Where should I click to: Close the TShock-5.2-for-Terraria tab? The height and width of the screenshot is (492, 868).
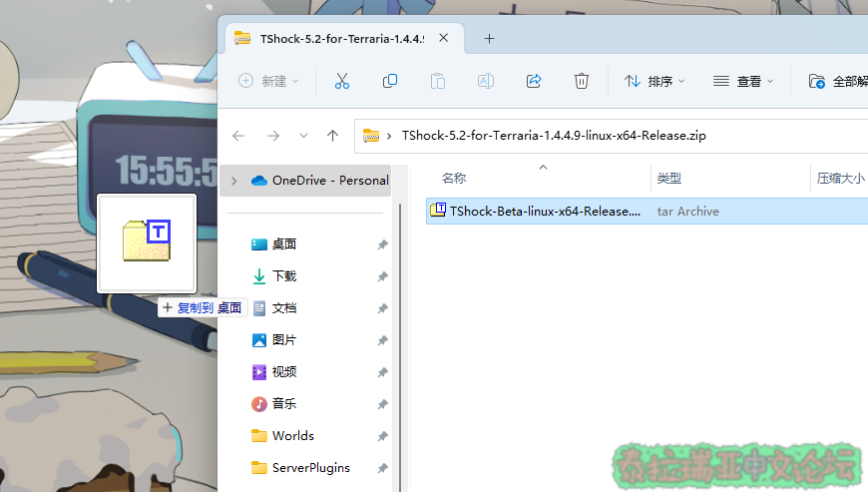443,38
